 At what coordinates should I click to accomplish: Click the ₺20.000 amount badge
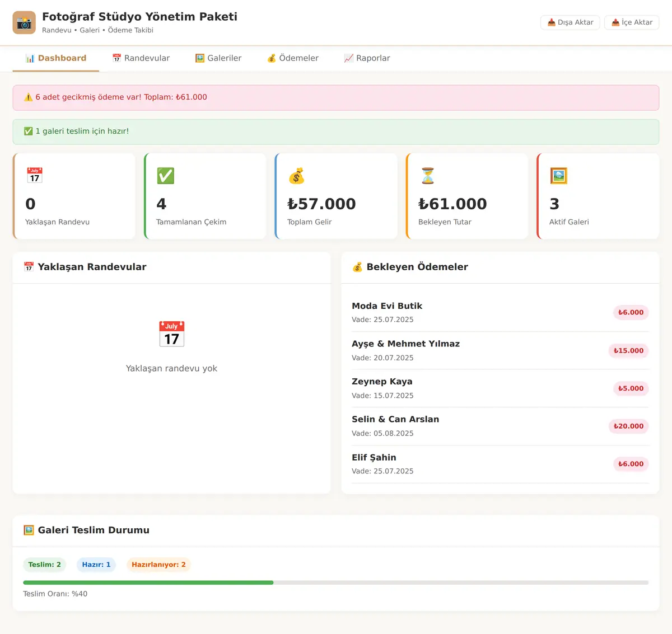(x=628, y=426)
